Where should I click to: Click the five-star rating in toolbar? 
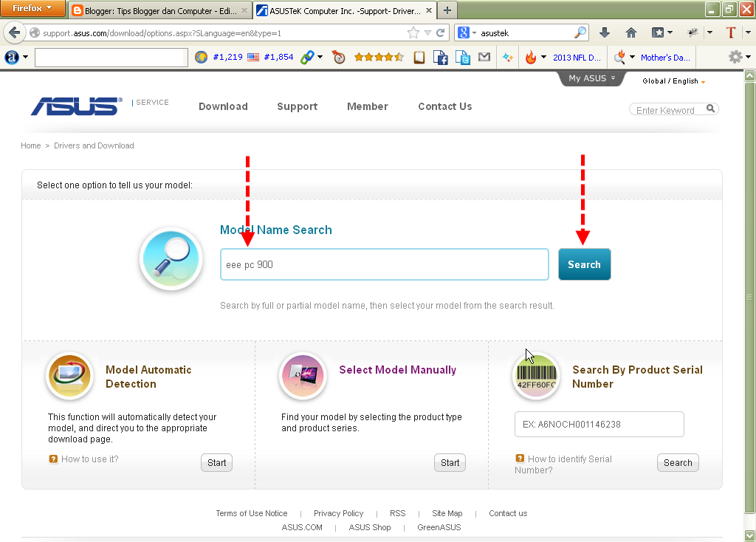pyautogui.click(x=379, y=58)
